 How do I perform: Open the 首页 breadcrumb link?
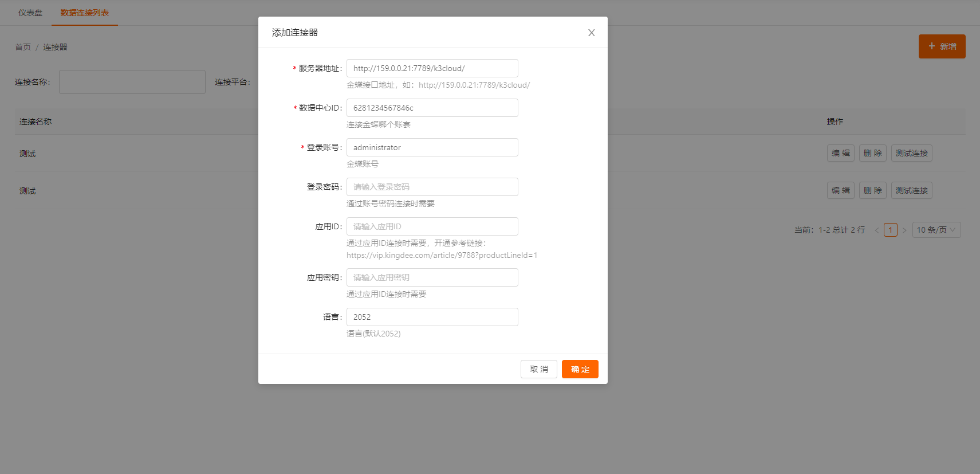pyautogui.click(x=23, y=47)
